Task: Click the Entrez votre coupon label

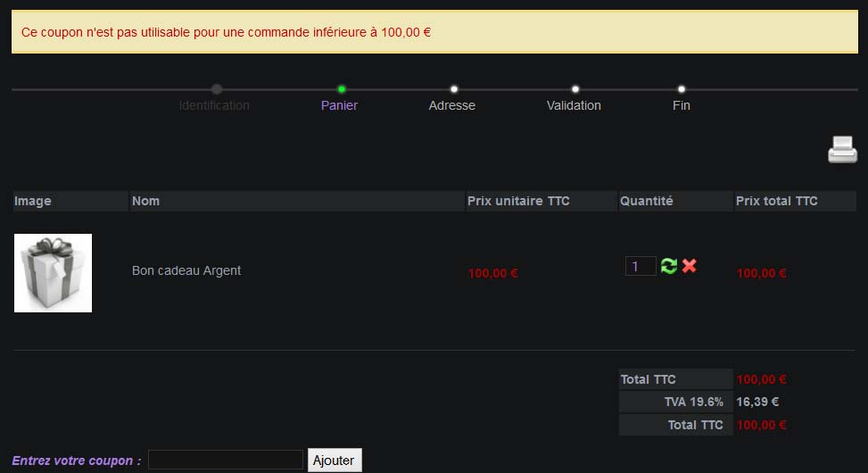Action: point(77,461)
